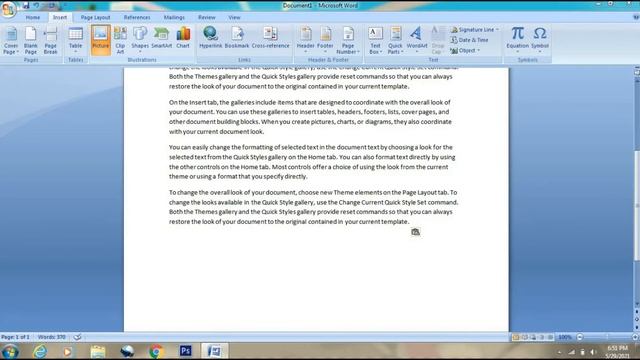Click the volume icon in system tray
This screenshot has height=360, width=640.
(593, 352)
